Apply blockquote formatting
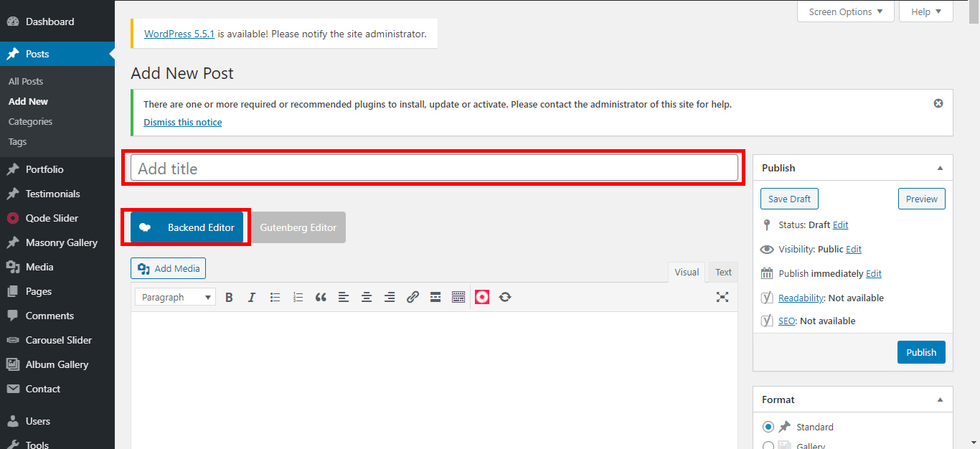Screen dimensions: 980x449 click(x=321, y=297)
